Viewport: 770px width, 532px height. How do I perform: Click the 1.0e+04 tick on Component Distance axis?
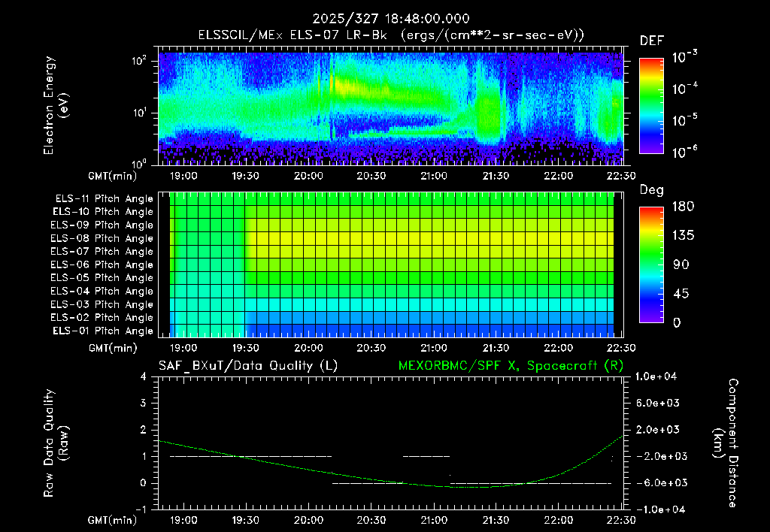(x=656, y=376)
